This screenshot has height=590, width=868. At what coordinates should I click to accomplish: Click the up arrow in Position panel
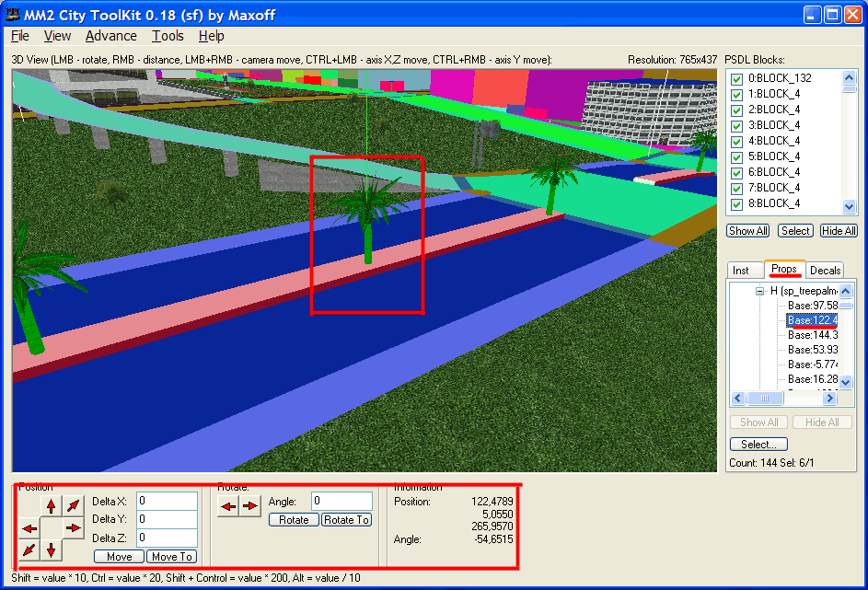click(51, 506)
